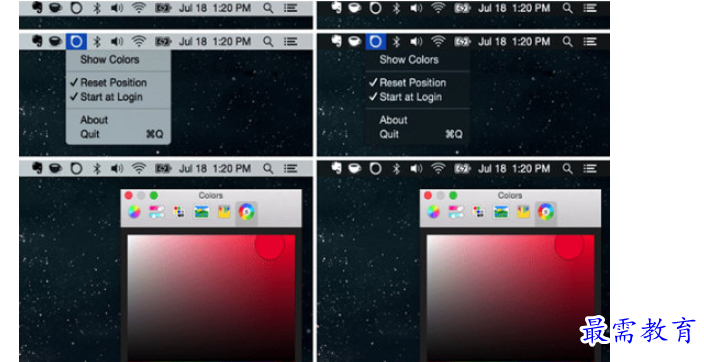Select image palettes tab in dark-theme Colors window
The width and height of the screenshot is (704, 362).
point(501,212)
